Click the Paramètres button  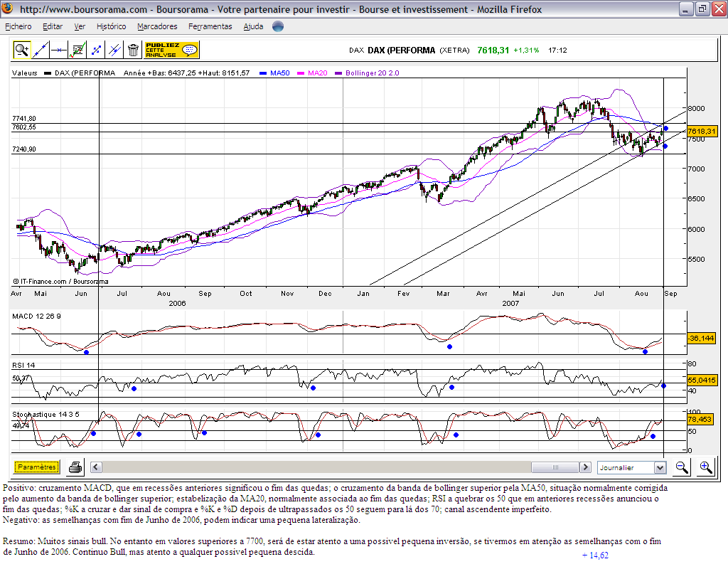37,467
